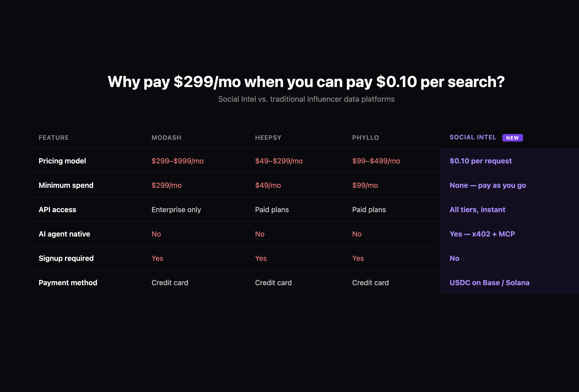Click the NEW badge beside Social Intel
This screenshot has height=392, width=579.
click(x=512, y=138)
